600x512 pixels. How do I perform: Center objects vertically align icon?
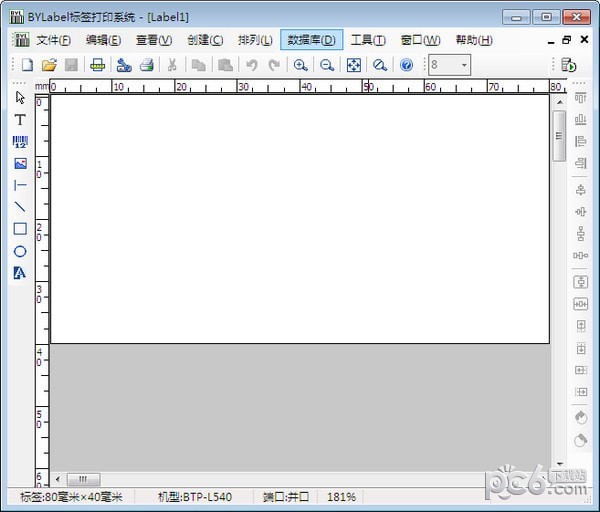[580, 211]
